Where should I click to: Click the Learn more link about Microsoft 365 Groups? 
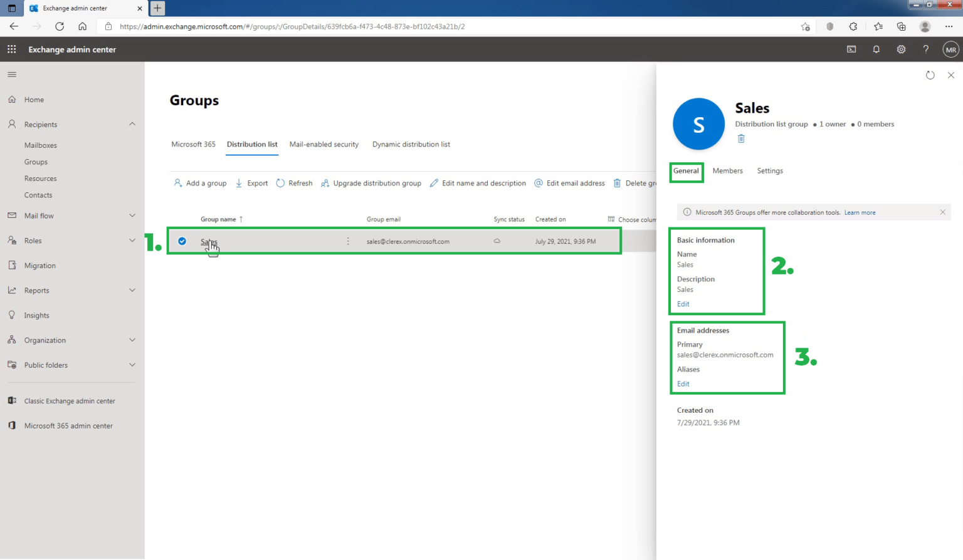point(860,212)
